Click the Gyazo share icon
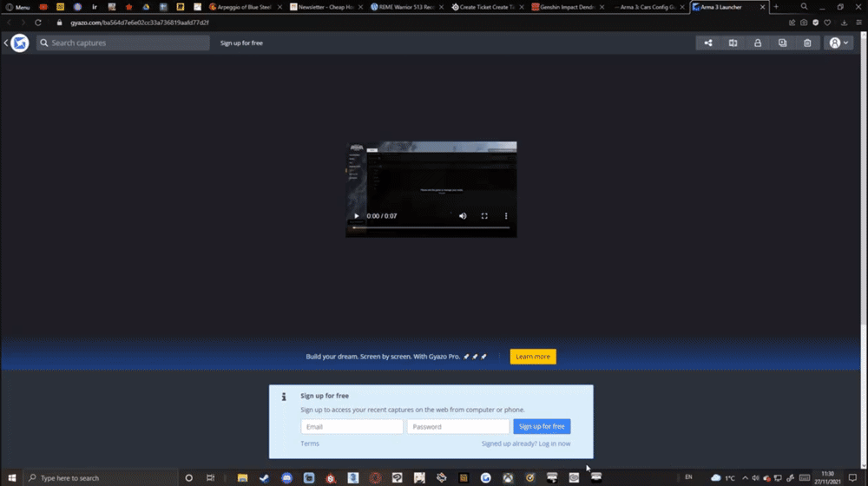The width and height of the screenshot is (868, 486). click(708, 43)
